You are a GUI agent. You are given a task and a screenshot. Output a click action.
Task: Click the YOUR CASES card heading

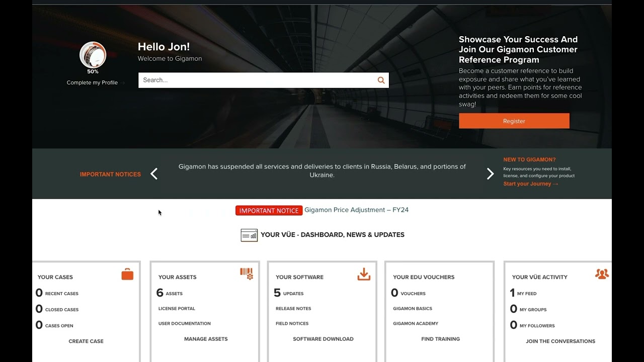(55, 277)
